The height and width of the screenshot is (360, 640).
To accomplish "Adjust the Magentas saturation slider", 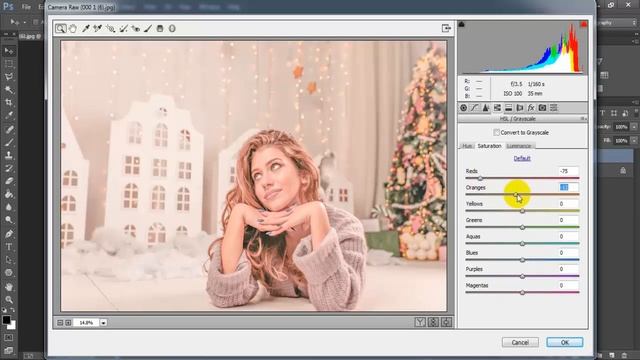I will coord(522,293).
